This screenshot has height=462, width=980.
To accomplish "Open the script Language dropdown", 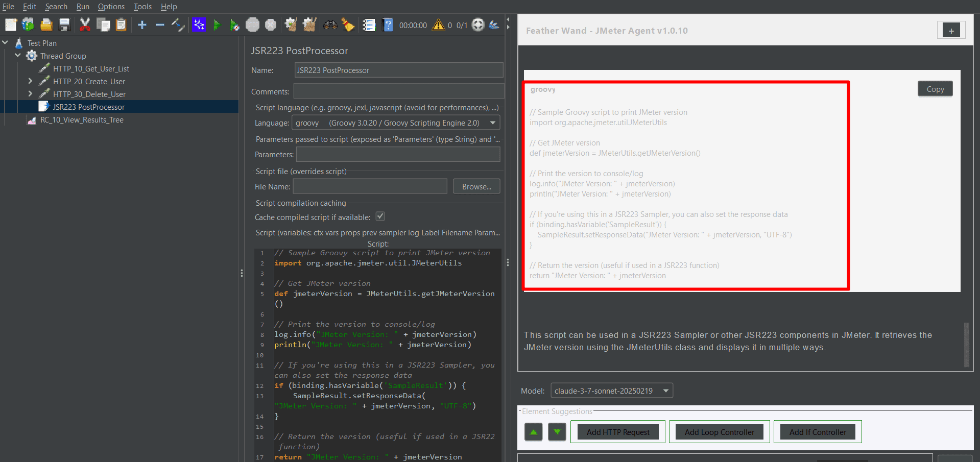I will 395,123.
